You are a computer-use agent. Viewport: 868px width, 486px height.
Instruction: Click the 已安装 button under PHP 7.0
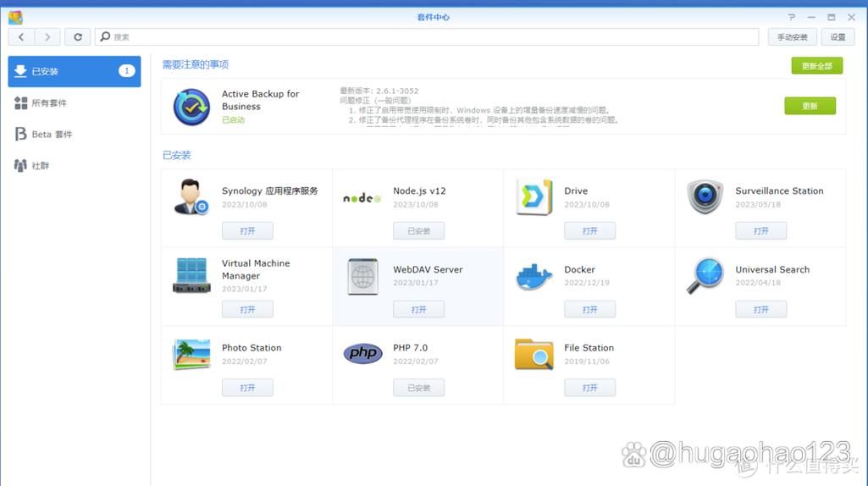click(x=418, y=388)
